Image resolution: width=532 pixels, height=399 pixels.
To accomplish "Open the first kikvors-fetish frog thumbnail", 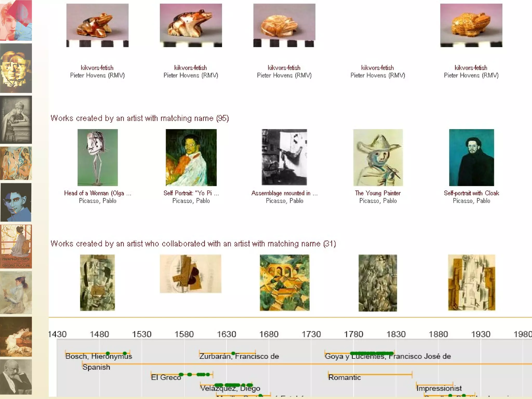I will 97,25.
